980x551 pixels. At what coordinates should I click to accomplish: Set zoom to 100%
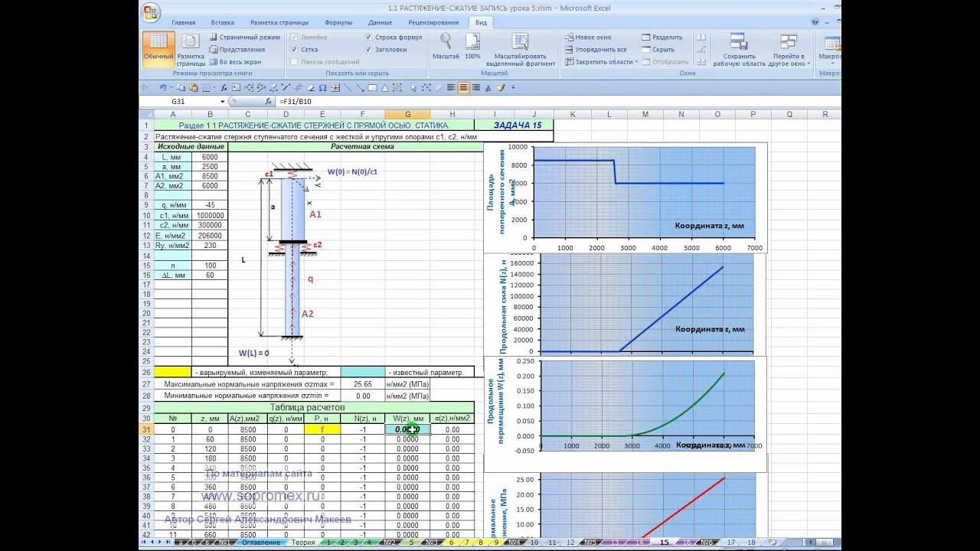472,47
